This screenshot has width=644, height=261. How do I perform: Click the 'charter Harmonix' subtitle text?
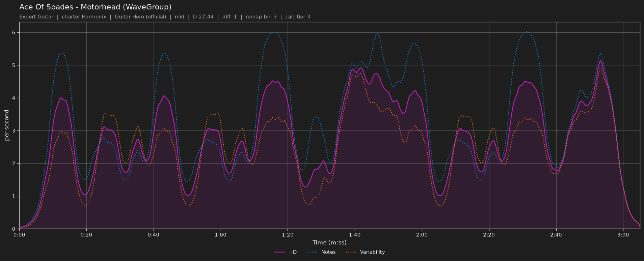click(84, 17)
